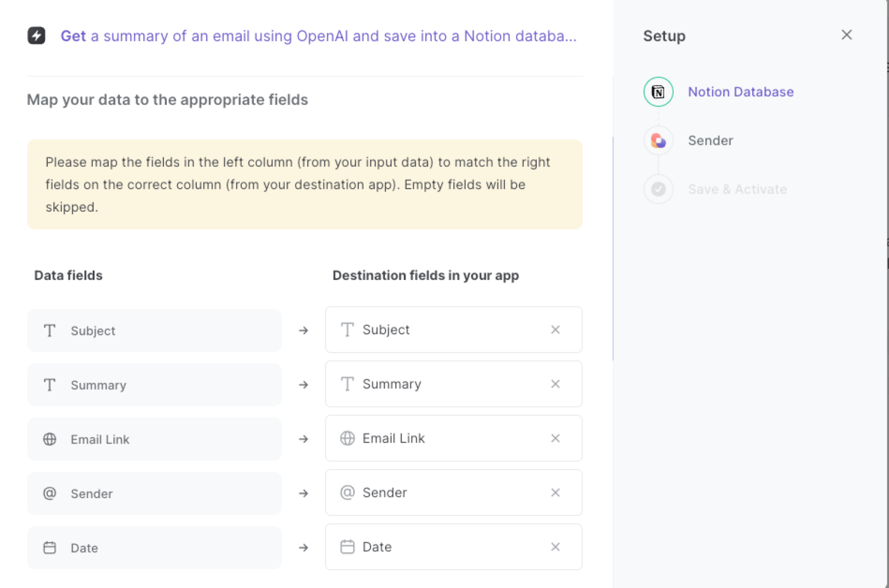Click the calendar icon beside the Date data field
The height and width of the screenshot is (588, 889).
[49, 547]
